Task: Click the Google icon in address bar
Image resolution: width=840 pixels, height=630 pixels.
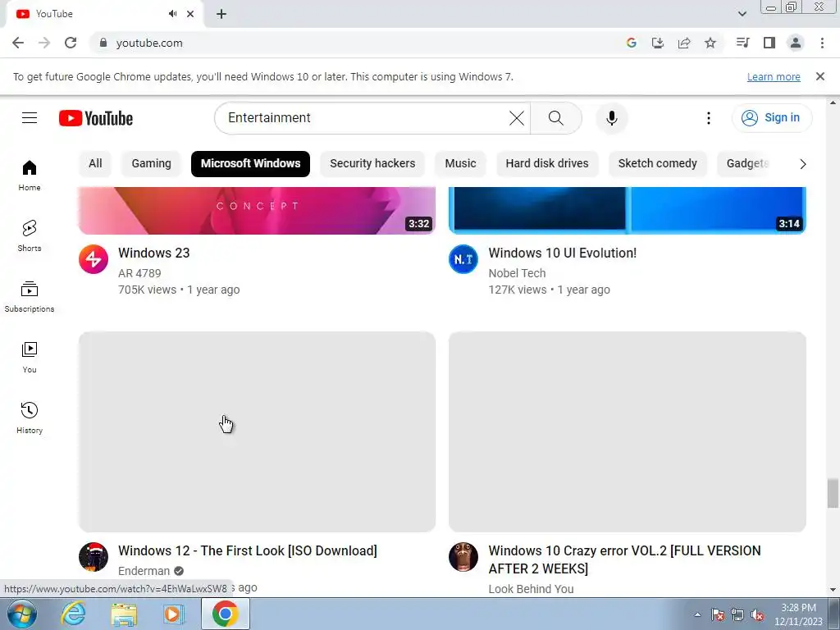Action: click(x=632, y=43)
